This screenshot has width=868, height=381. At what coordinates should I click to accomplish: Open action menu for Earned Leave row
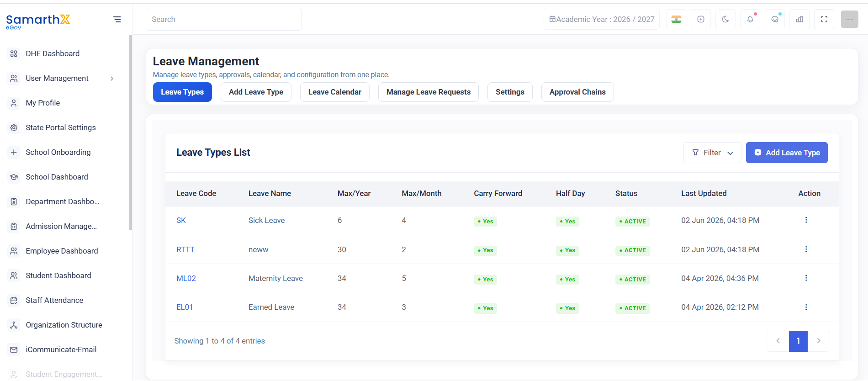[806, 307]
